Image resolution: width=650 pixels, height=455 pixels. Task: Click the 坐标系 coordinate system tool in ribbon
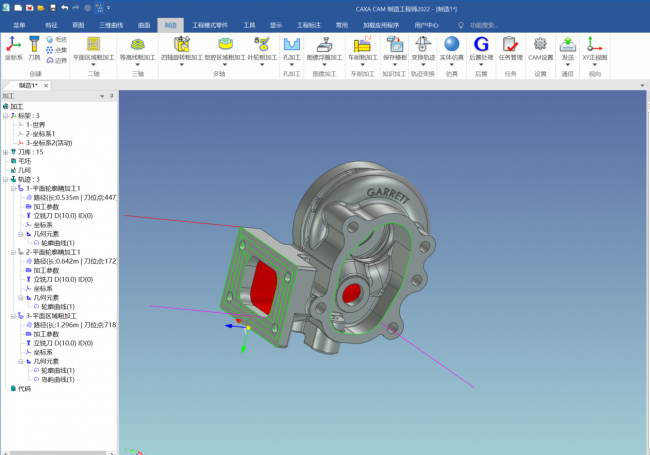click(x=13, y=47)
